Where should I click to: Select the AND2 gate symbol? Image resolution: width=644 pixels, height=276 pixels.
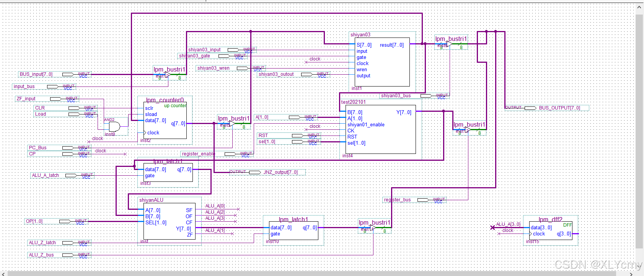(114, 127)
